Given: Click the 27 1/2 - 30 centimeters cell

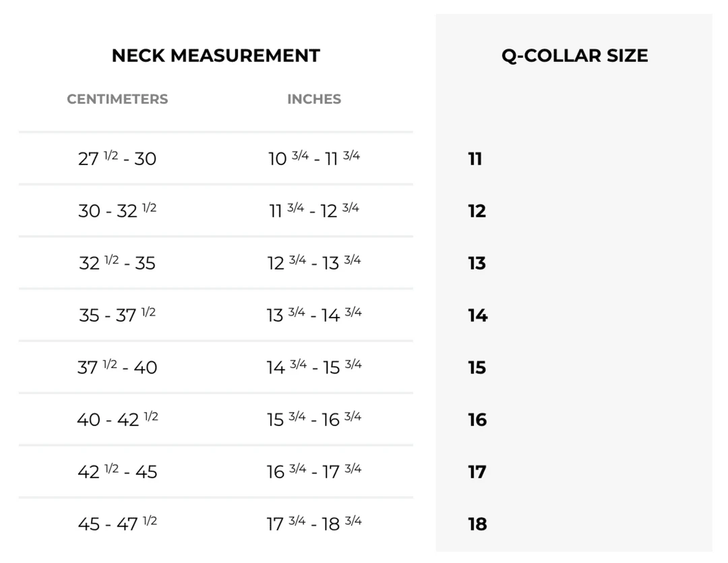Looking at the screenshot, I should (117, 159).
